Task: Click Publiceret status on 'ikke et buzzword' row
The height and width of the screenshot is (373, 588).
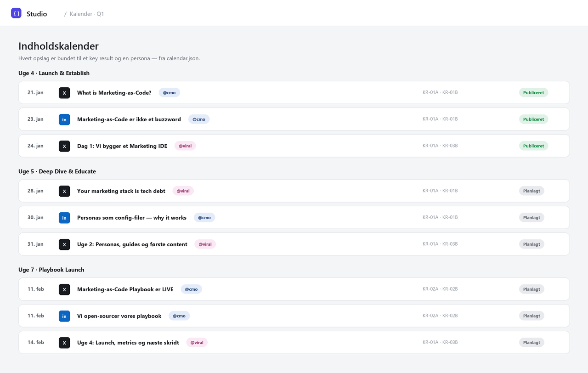Action: click(x=534, y=119)
